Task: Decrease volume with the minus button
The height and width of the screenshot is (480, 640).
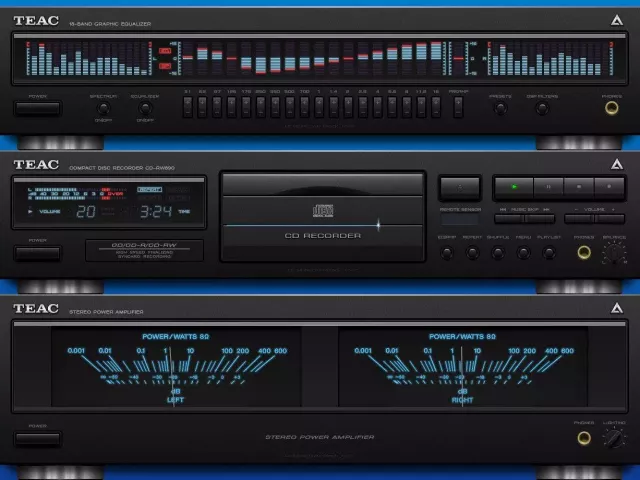Action: tap(579, 218)
